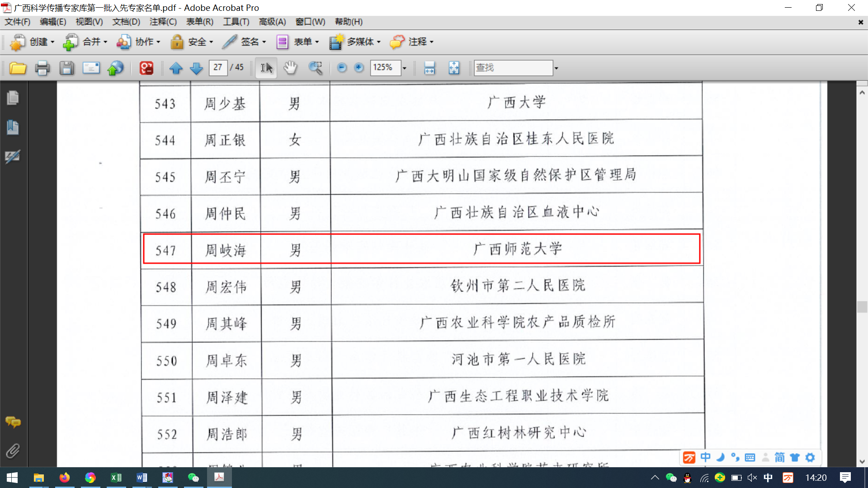Activate the Marquee Zoom tool

tap(315, 68)
